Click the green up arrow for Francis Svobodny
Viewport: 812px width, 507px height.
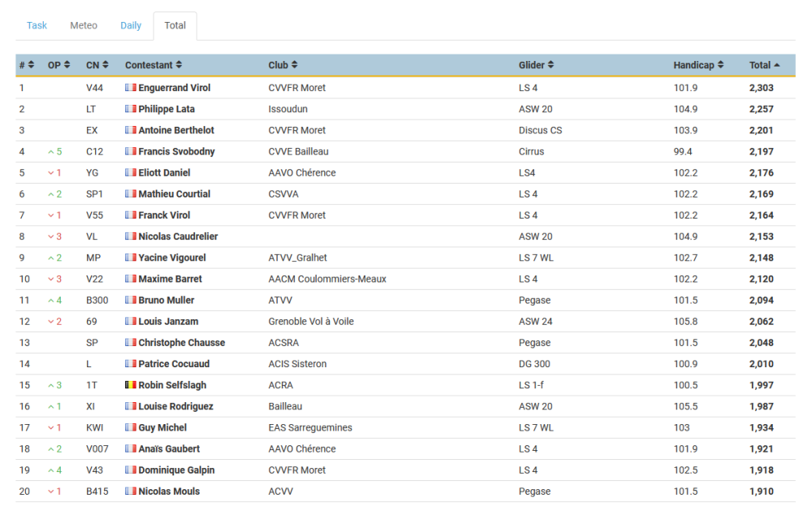click(50, 152)
